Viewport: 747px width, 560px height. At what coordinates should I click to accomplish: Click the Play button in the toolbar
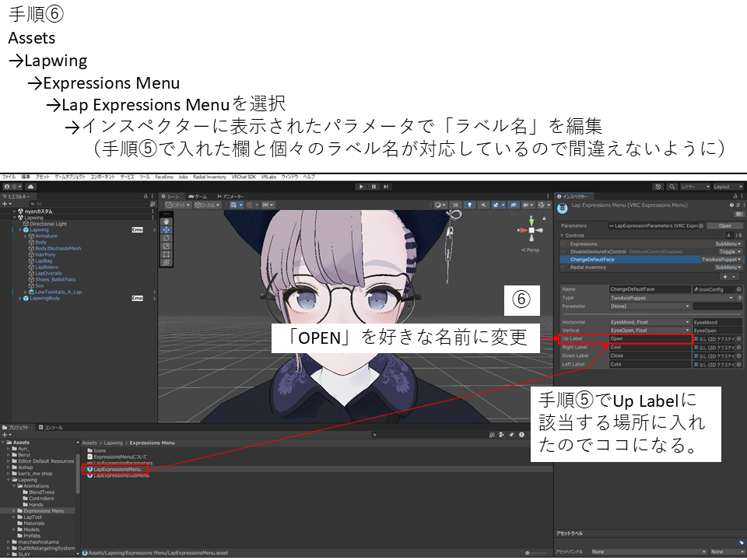[360, 187]
